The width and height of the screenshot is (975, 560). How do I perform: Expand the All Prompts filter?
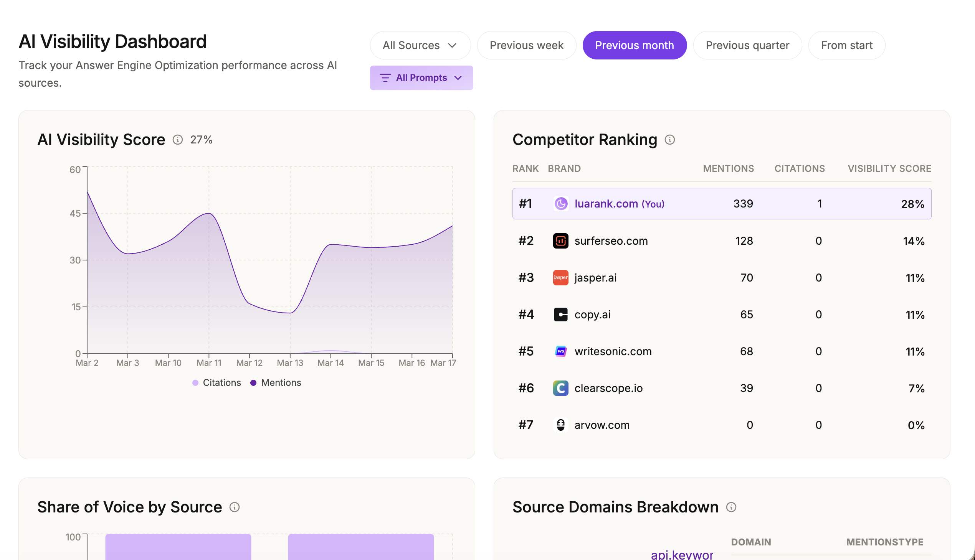[x=421, y=78]
